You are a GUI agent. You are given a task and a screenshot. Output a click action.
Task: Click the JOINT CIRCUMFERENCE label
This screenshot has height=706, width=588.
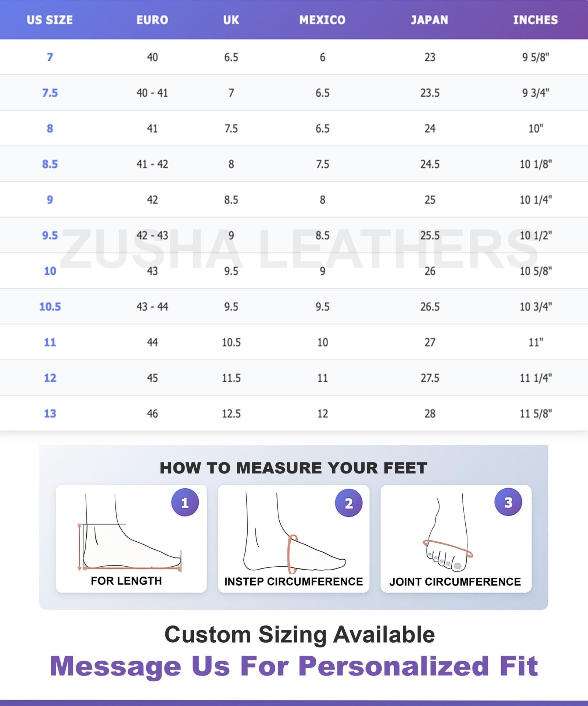tap(455, 582)
